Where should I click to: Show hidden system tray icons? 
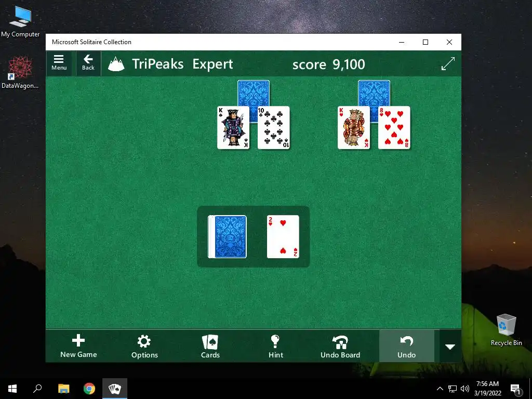440,389
